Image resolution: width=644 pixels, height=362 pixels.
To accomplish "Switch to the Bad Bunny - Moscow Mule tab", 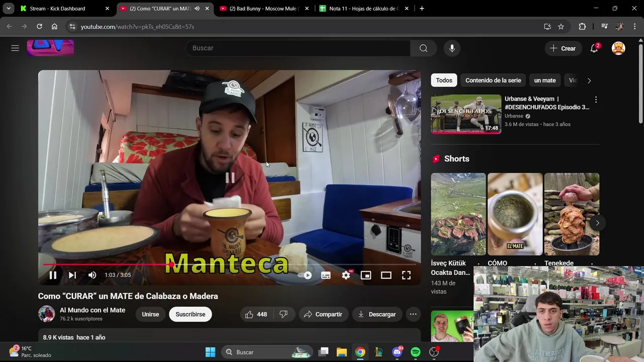I will (x=264, y=9).
